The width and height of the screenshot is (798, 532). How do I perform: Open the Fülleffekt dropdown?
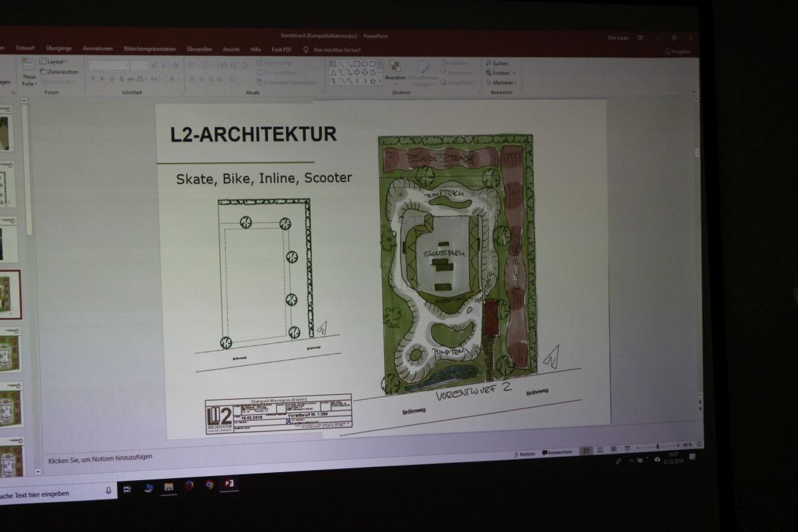pyautogui.click(x=456, y=63)
